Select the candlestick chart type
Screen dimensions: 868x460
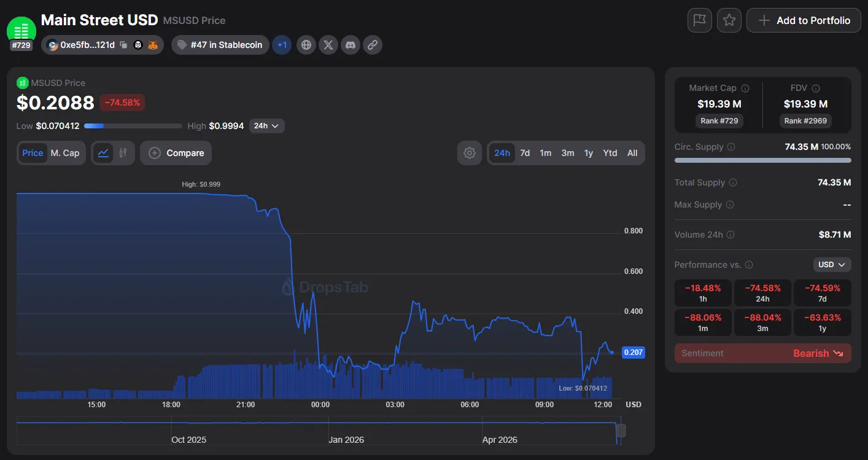123,153
